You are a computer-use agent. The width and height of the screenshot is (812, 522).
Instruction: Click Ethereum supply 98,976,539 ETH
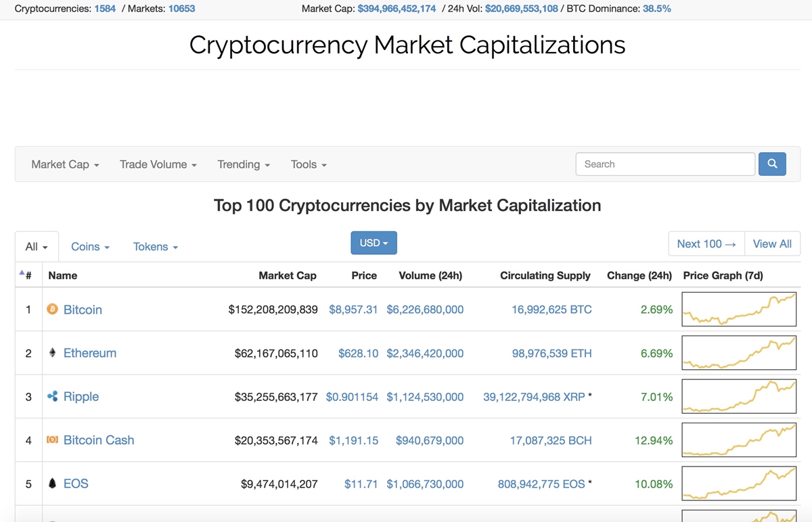551,353
